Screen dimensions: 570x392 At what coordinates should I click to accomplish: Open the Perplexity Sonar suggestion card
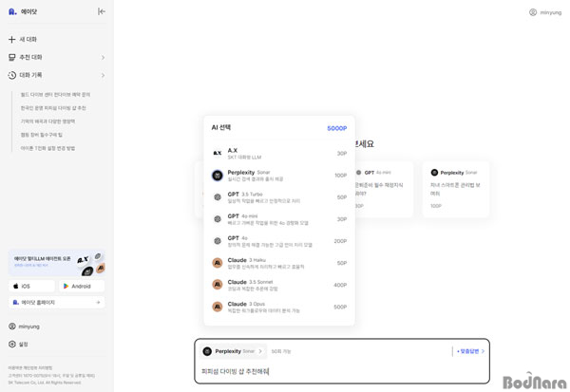[x=456, y=189]
